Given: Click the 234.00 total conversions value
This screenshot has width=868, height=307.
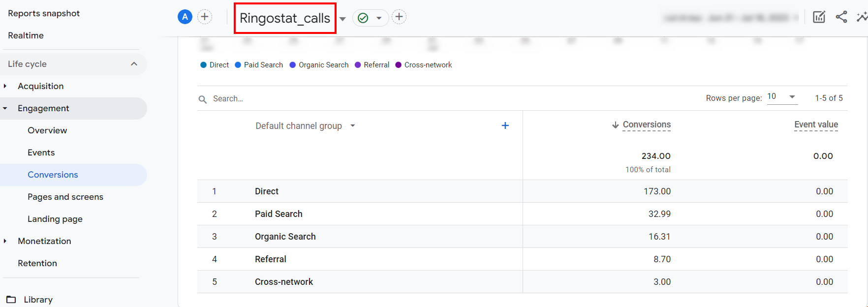Looking at the screenshot, I should (656, 156).
